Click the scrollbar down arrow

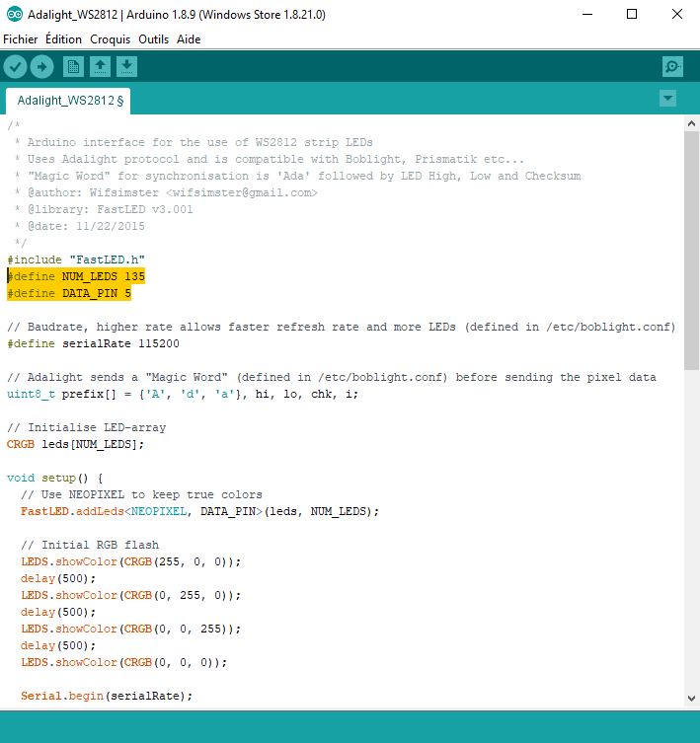point(691,699)
